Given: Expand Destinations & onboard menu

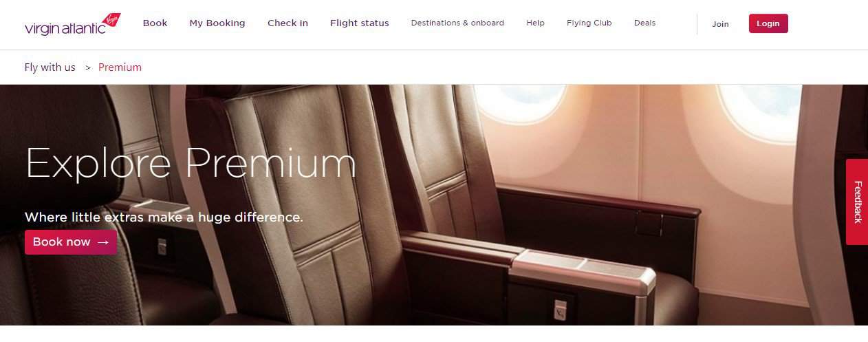Looking at the screenshot, I should click(x=457, y=23).
